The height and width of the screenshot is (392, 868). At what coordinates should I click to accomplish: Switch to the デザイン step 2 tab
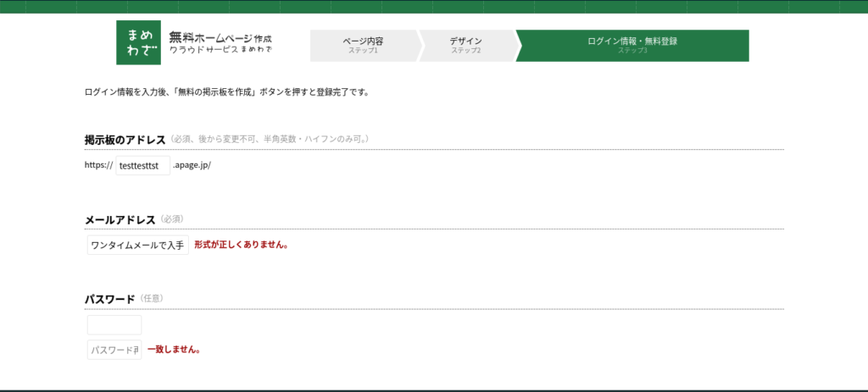pyautogui.click(x=465, y=46)
